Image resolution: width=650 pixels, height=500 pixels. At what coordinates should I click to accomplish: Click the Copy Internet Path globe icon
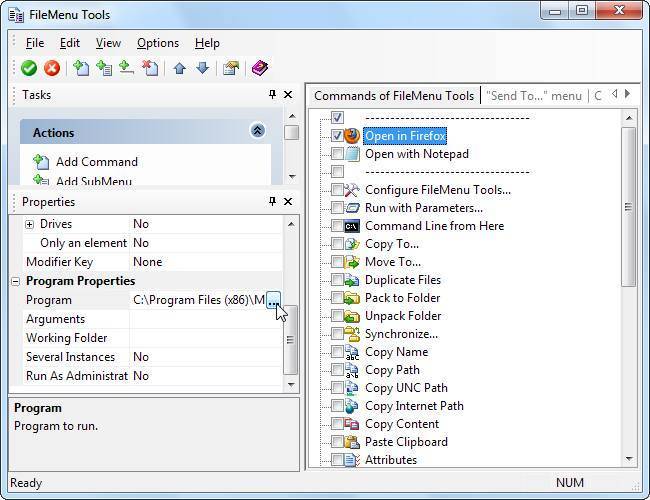[x=352, y=406]
